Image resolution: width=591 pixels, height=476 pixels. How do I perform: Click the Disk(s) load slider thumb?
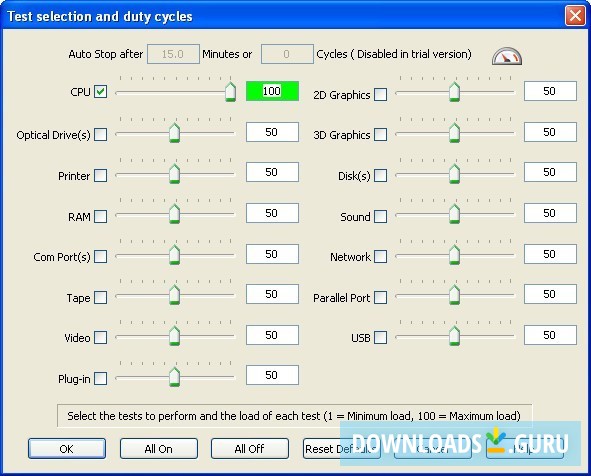[x=455, y=174]
